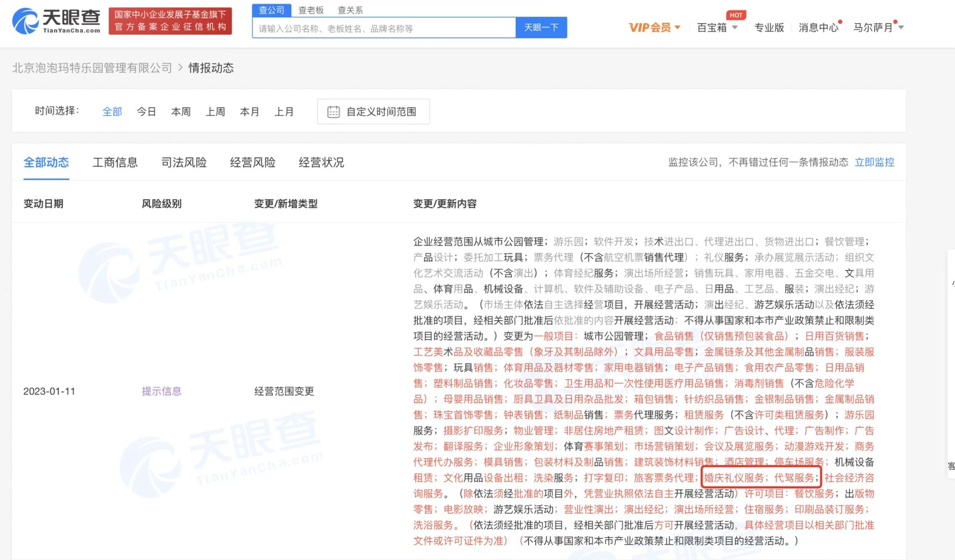Switch to the 工商信息 tab
The image size is (955, 560).
pyautogui.click(x=115, y=162)
